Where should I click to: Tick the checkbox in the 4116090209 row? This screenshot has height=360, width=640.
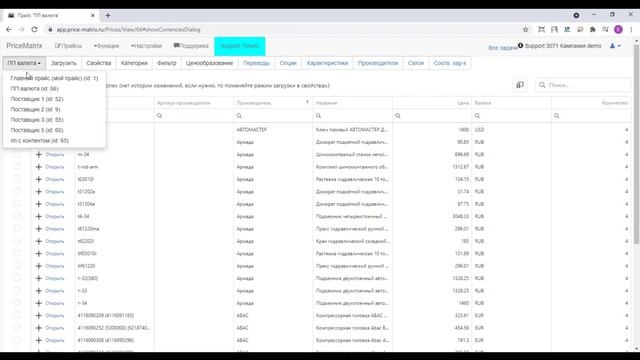17,315
